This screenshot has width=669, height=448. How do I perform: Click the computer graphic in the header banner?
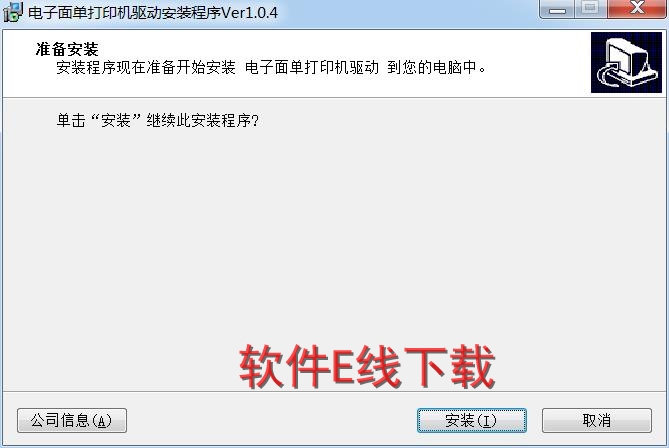tap(626, 62)
